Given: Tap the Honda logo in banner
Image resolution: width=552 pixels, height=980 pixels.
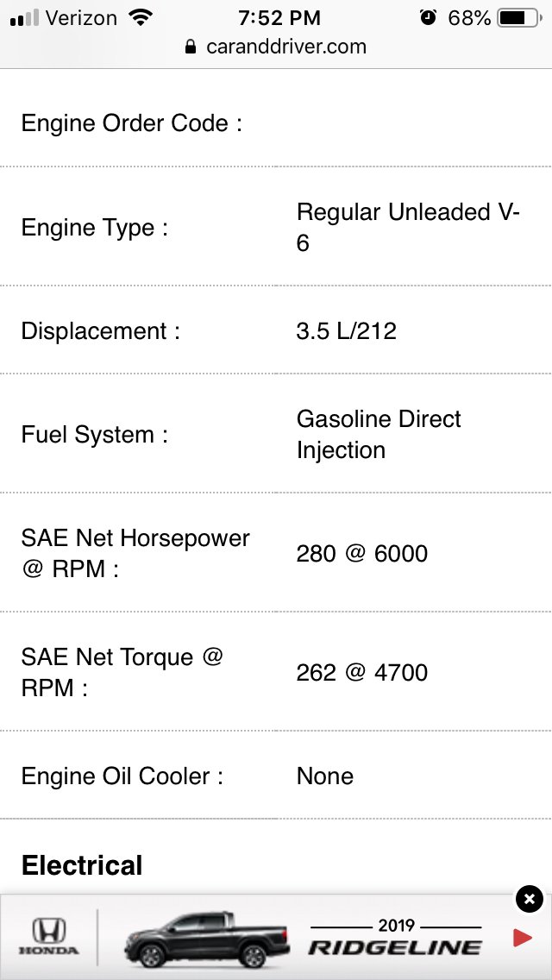Looking at the screenshot, I should click(x=49, y=936).
